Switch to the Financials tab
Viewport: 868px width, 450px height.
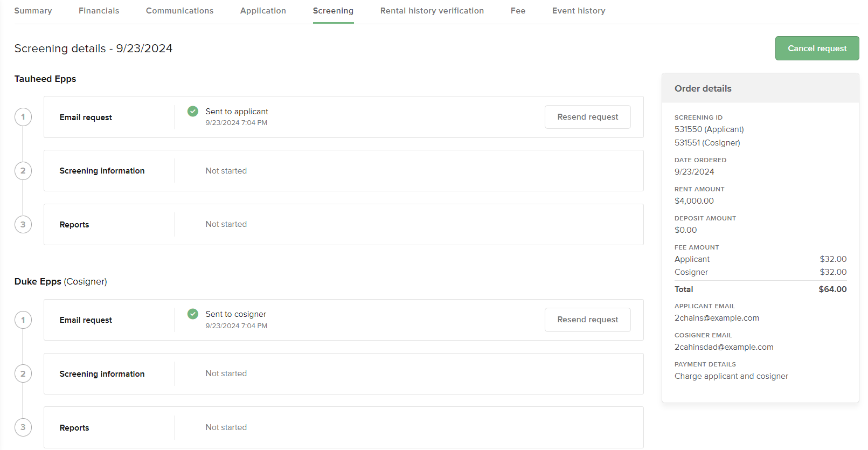point(99,11)
